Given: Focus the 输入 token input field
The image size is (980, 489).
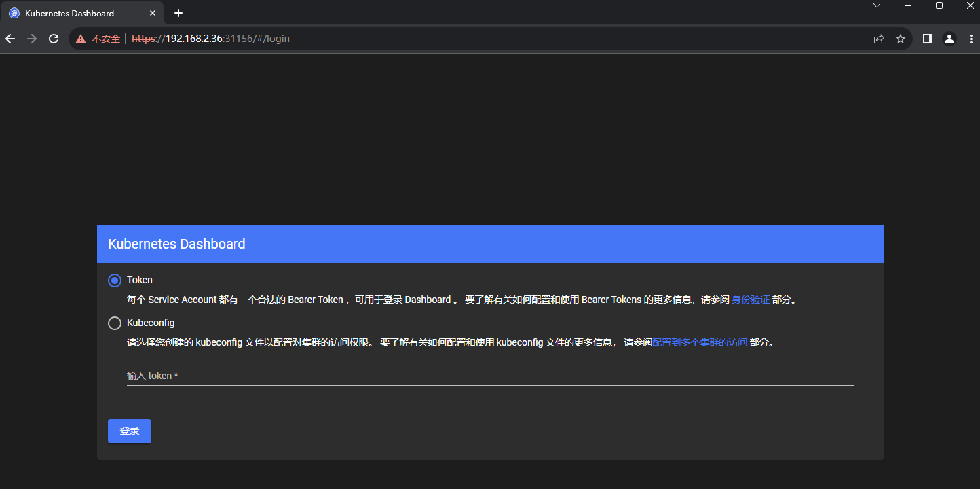Looking at the screenshot, I should pos(490,376).
